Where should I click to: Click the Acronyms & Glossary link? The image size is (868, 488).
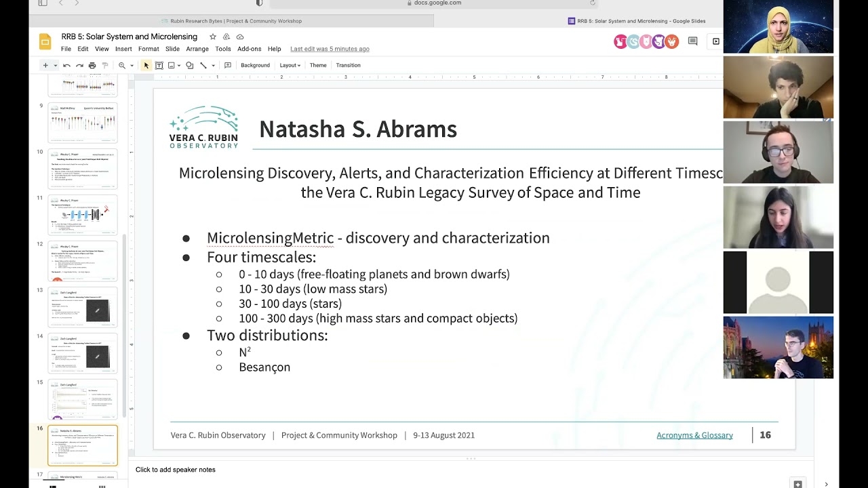(x=694, y=435)
